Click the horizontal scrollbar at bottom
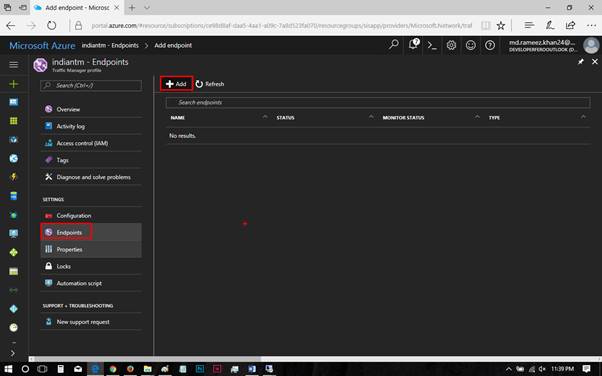Image resolution: width=602 pixels, height=376 pixels. [148, 359]
